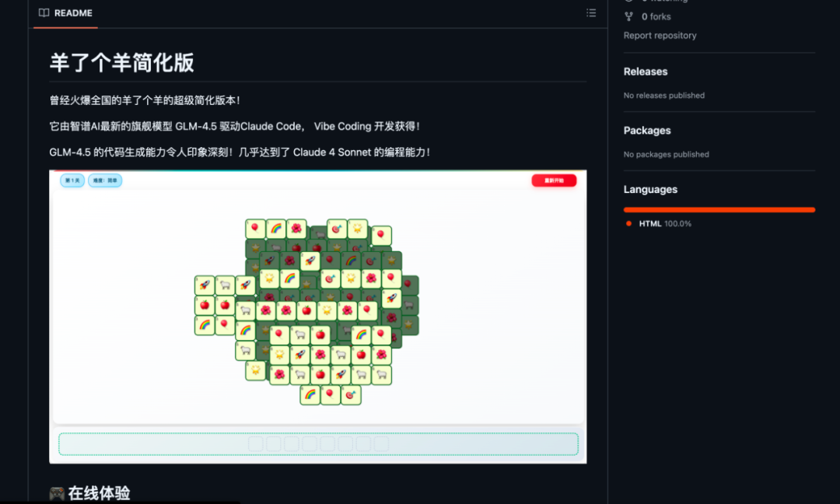840x504 pixels.
Task: Click the paragraph starting with 曾经火爆全国
Action: coord(145,100)
